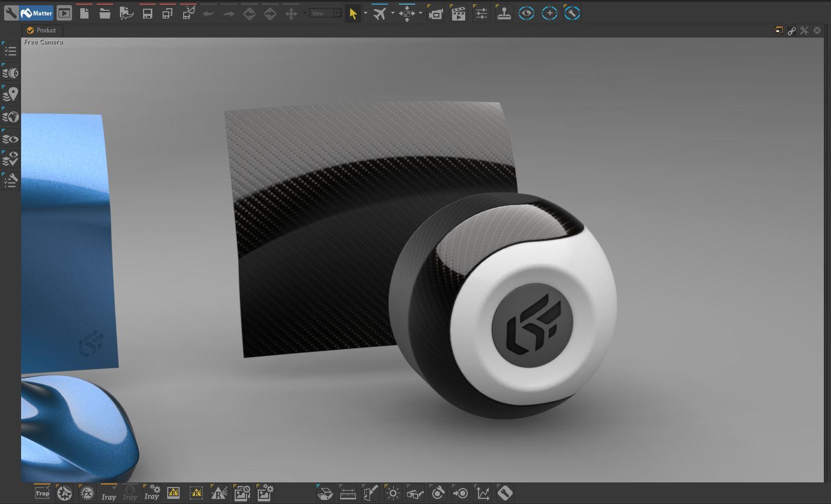This screenshot has width=831, height=504.
Task: Click the blue circular eye icon
Action: (x=526, y=13)
